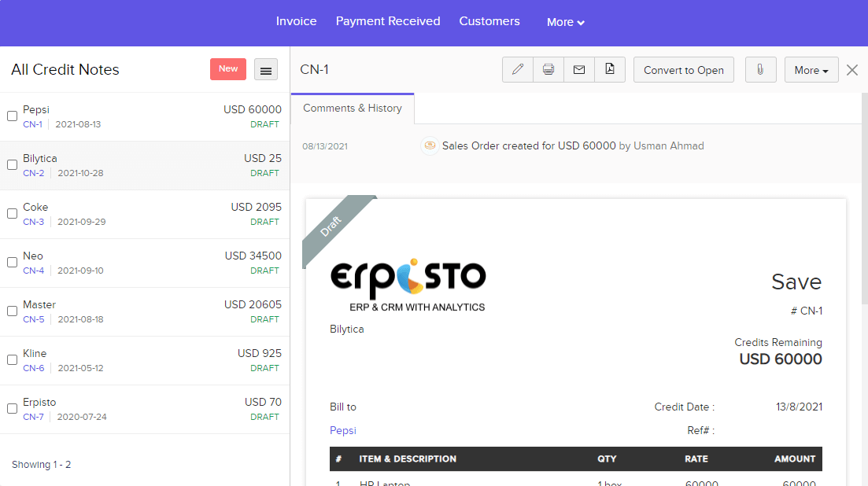
Task: Select the Master customer name
Action: click(x=39, y=304)
